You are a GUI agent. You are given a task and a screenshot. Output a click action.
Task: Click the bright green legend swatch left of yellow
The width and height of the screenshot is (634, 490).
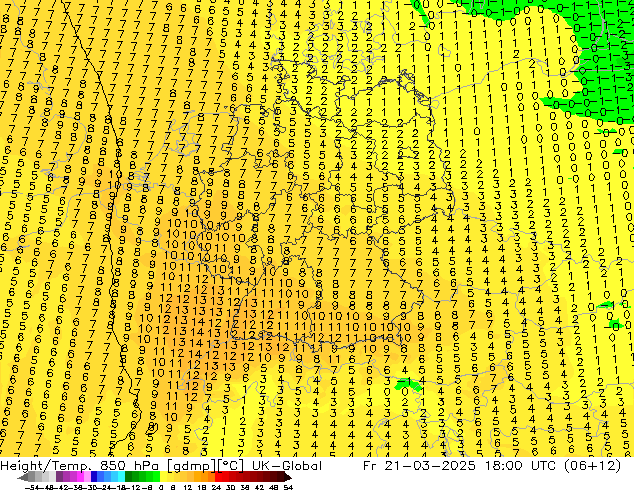pos(156,477)
